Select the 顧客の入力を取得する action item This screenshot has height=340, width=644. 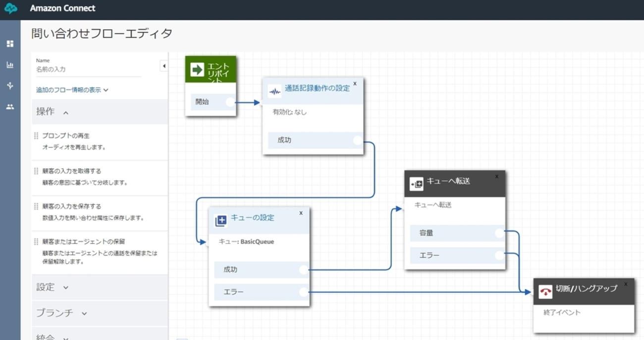pyautogui.click(x=100, y=177)
